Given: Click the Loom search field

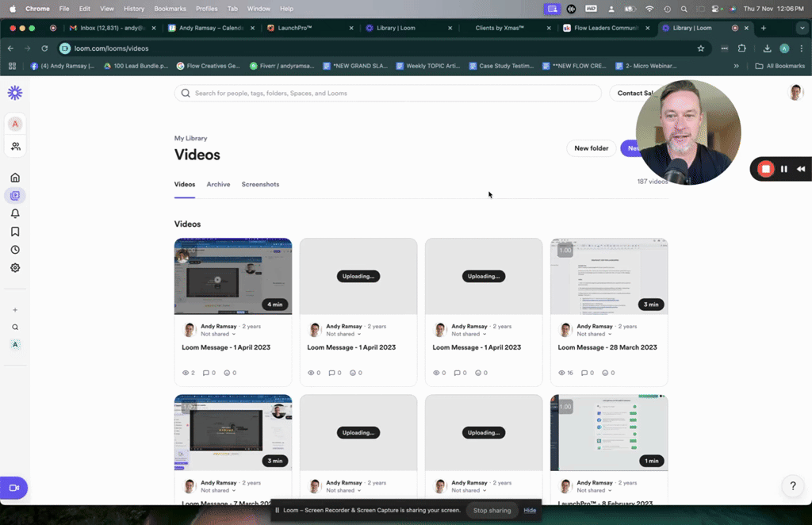Looking at the screenshot, I should [388, 94].
